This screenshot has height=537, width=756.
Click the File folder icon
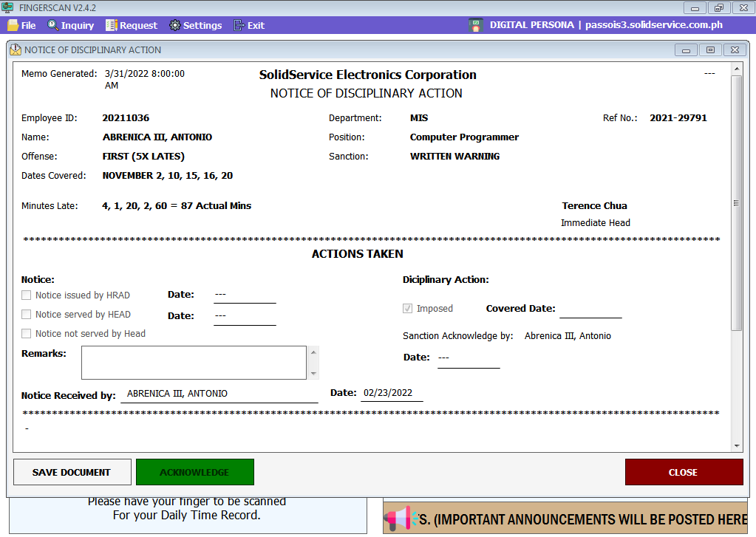[x=13, y=25]
